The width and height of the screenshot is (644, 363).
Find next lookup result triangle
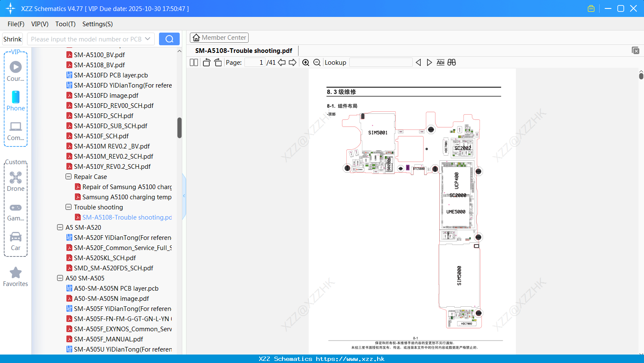(429, 62)
